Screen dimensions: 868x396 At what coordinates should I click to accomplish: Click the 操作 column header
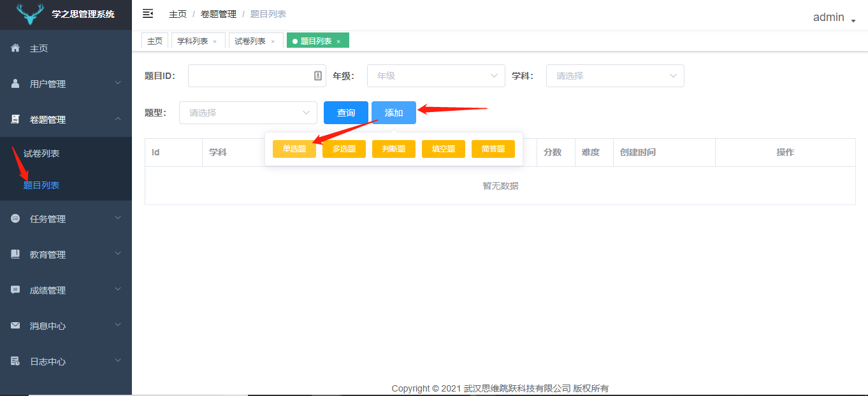(x=785, y=152)
